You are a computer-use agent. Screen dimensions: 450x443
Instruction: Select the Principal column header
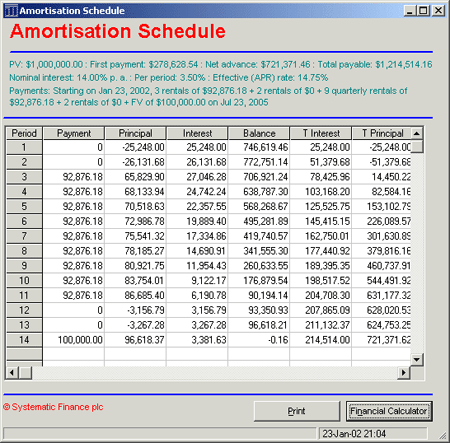[x=136, y=133]
